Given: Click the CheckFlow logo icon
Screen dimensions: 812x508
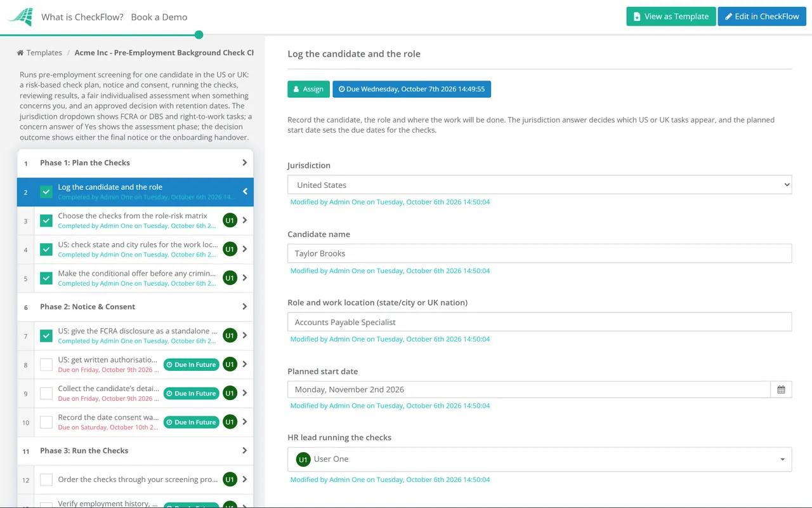Looking at the screenshot, I should 20,17.
